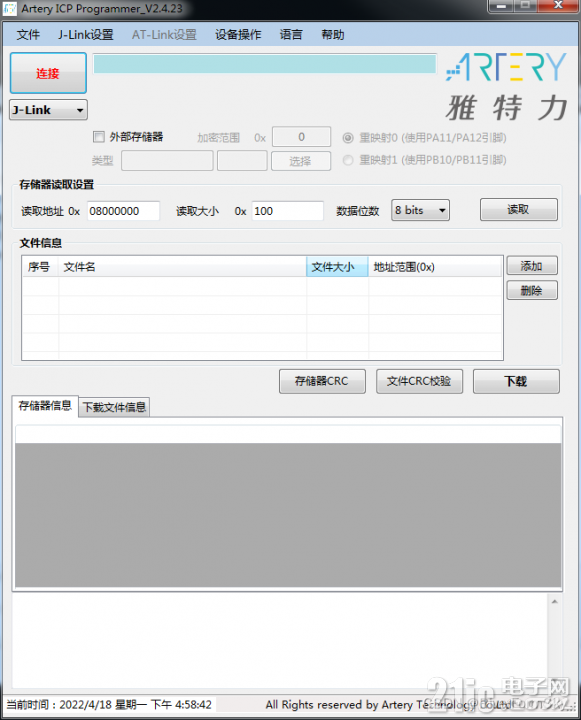Image resolution: width=581 pixels, height=720 pixels.
Task: Open the 文件 menu
Action: [28, 35]
